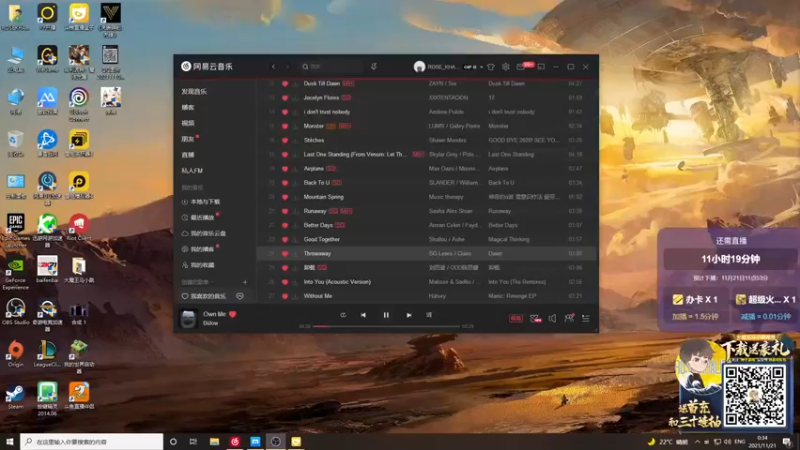Select the song row Runaway
This screenshot has width=800, height=450.
pyautogui.click(x=426, y=211)
